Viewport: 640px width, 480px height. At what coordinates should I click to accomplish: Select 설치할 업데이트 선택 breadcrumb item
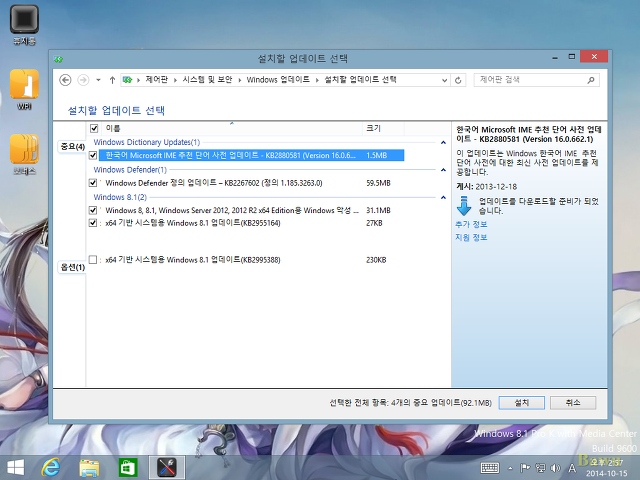pyautogui.click(x=360, y=80)
